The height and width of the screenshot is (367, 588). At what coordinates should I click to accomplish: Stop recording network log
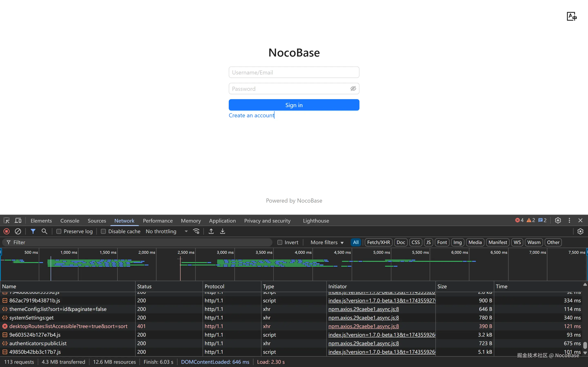coord(7,231)
